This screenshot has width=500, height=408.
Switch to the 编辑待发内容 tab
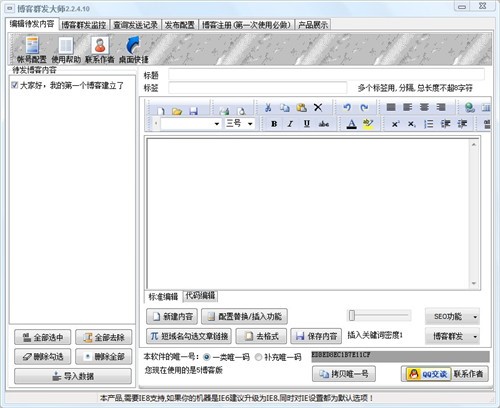pyautogui.click(x=32, y=24)
